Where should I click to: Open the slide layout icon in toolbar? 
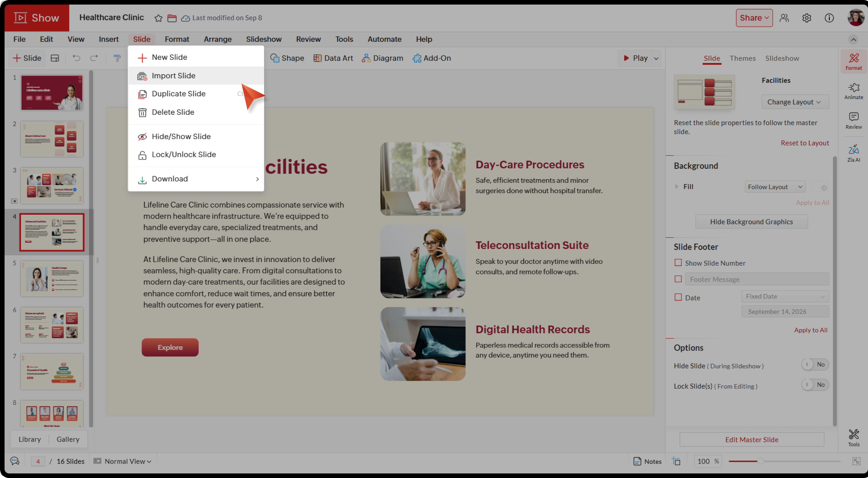54,58
